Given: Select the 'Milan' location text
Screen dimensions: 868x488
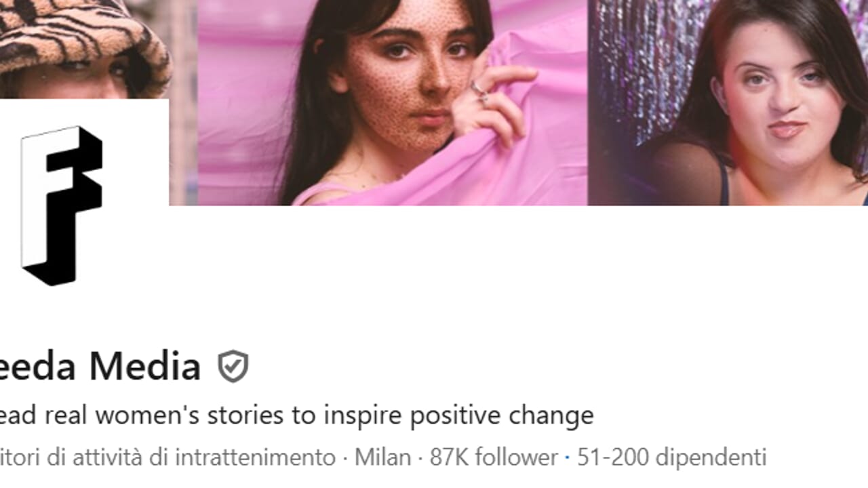Looking at the screenshot, I should [383, 457].
